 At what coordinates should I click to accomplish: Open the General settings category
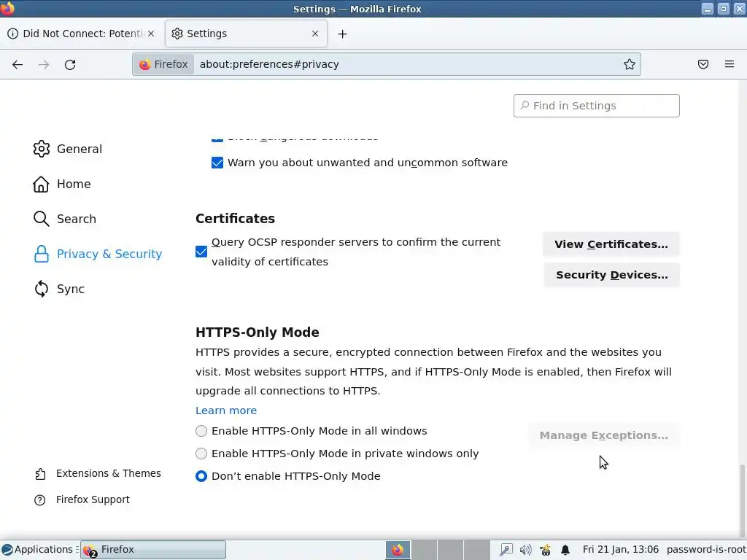(68, 149)
